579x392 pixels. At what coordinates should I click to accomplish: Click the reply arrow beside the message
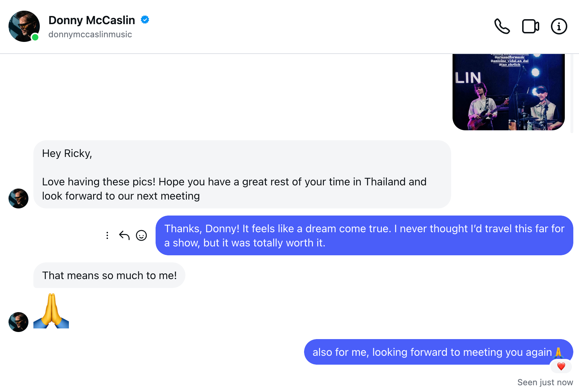(124, 235)
